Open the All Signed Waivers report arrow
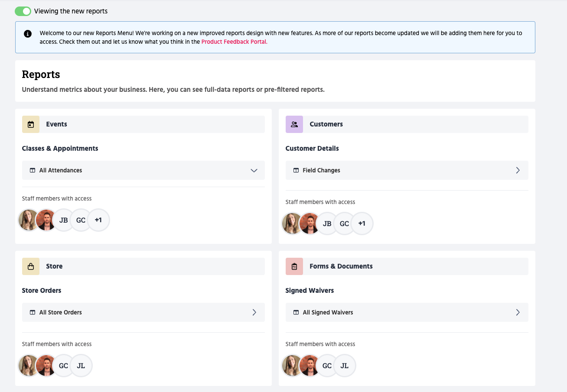 coord(518,312)
